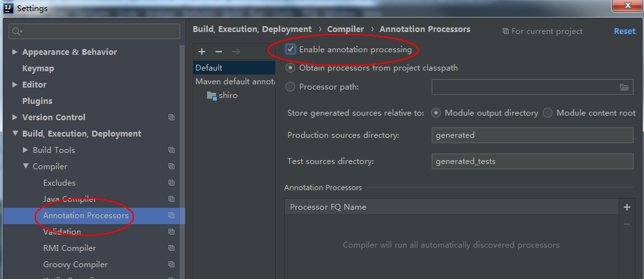Image resolution: width=644 pixels, height=279 pixels.
Task: Click the shiro module folder icon
Action: (x=211, y=95)
